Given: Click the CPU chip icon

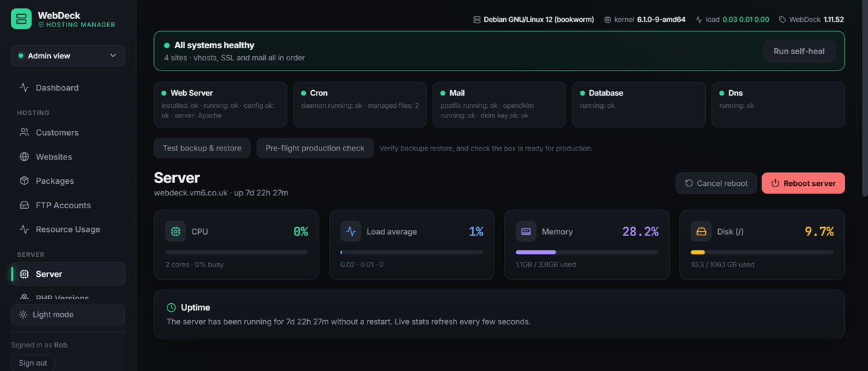Looking at the screenshot, I should coord(176,231).
